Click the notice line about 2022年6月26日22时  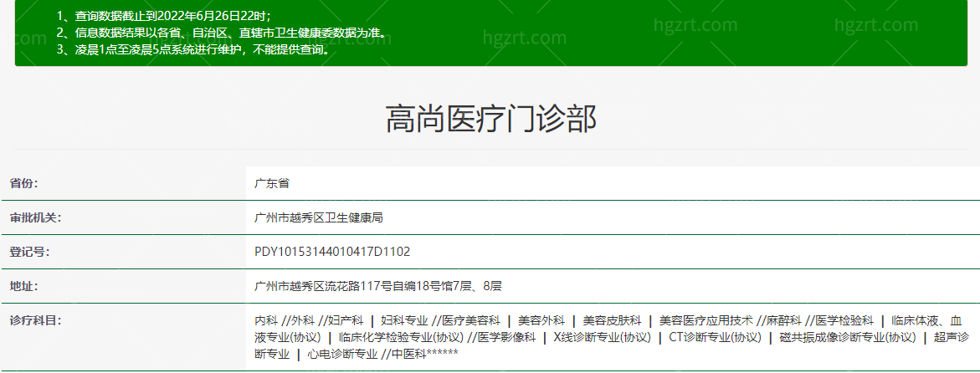164,17
